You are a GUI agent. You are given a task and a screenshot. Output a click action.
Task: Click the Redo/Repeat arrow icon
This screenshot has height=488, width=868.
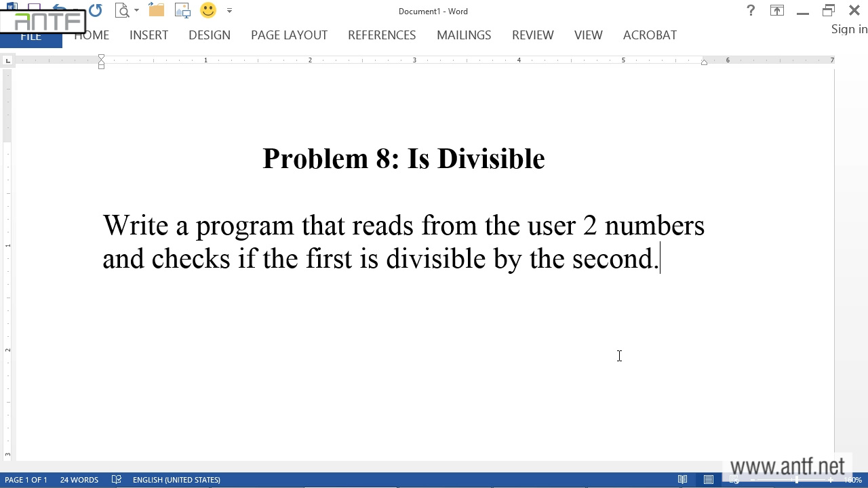(95, 10)
